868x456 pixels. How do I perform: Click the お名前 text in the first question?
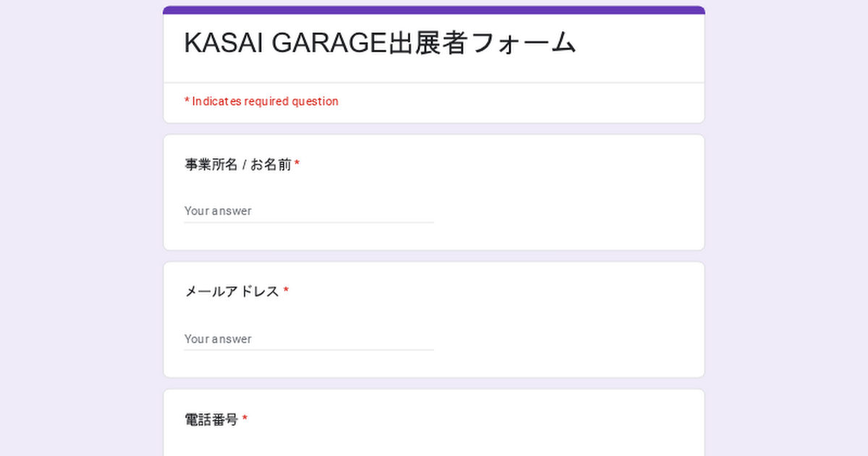tap(271, 165)
